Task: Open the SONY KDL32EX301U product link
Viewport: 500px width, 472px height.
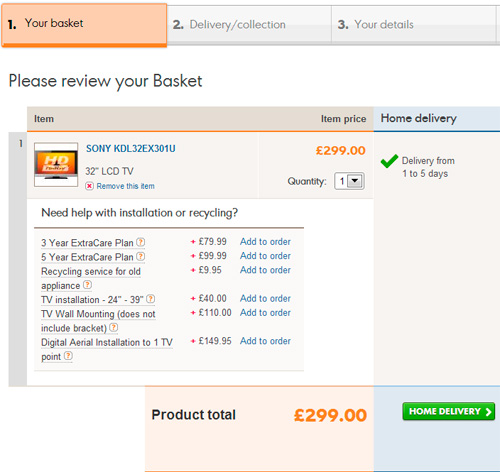Action: (131, 149)
